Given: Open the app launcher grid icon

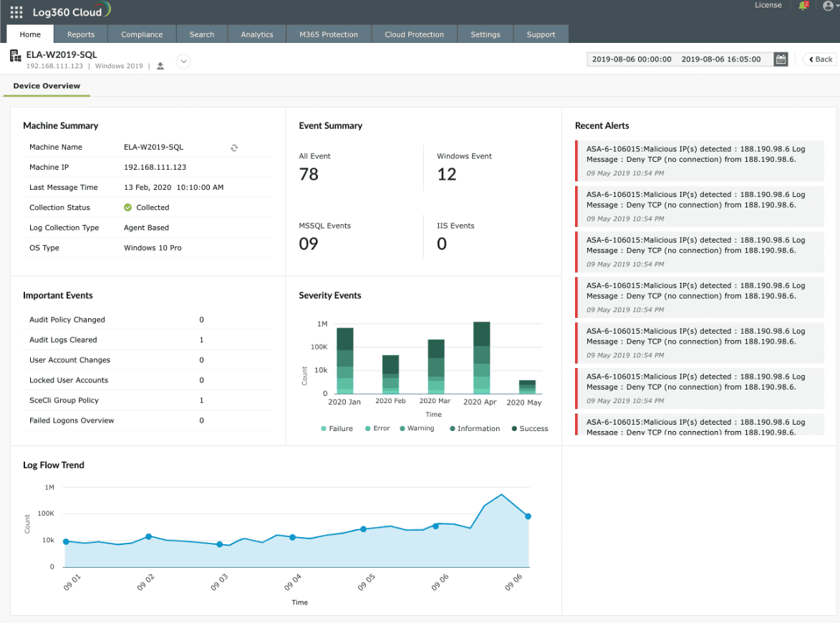Looking at the screenshot, I should click(16, 12).
